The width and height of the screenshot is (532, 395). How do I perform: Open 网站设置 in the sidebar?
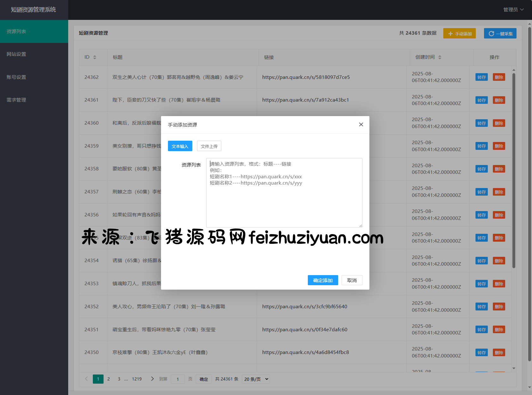[x=16, y=54]
